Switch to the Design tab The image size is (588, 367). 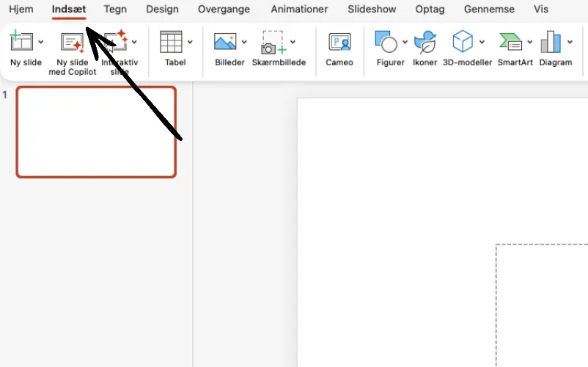coord(162,9)
